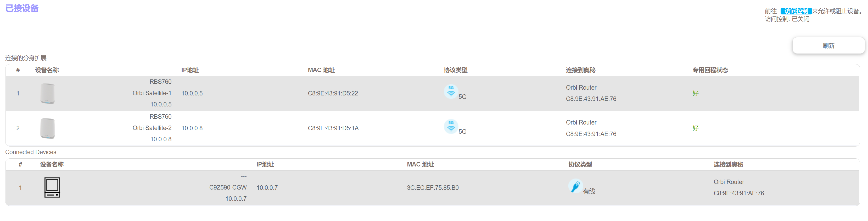The height and width of the screenshot is (221, 868).
Task: Click the 5G Wi-Fi icon for Satellite-1
Action: (x=451, y=92)
